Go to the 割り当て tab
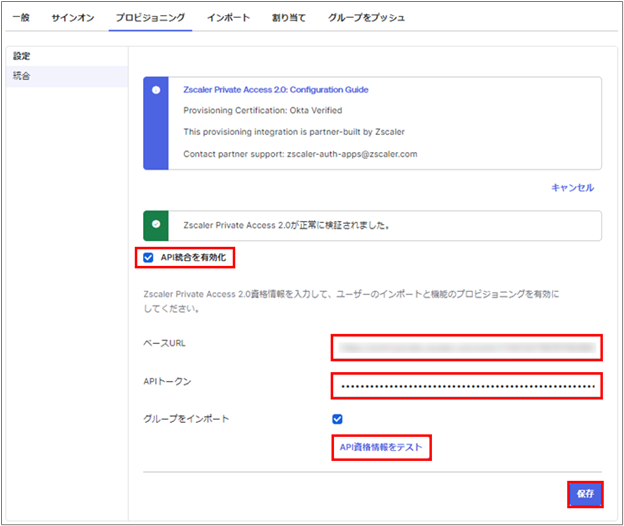Image resolution: width=624 pixels, height=526 pixels. (x=289, y=18)
